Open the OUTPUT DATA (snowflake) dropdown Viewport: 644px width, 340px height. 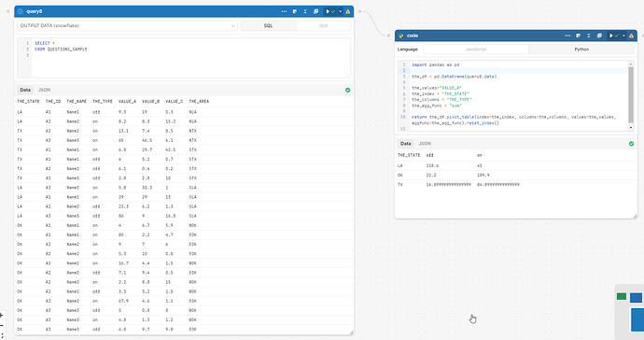pos(127,26)
